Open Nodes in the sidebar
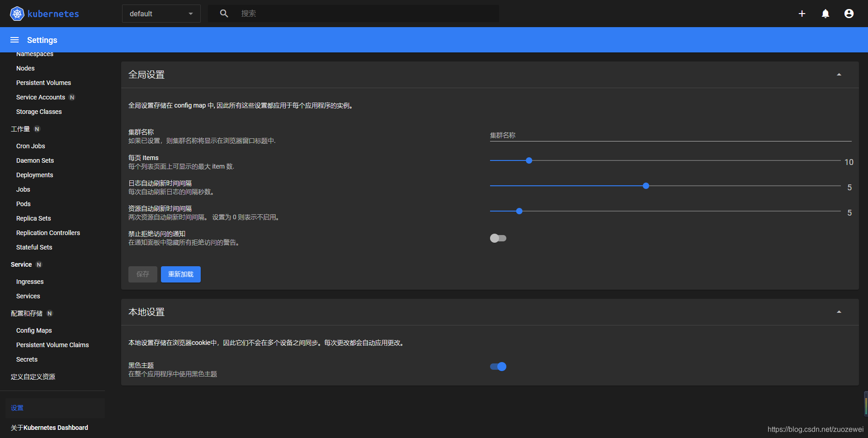This screenshot has width=868, height=438. 25,68
